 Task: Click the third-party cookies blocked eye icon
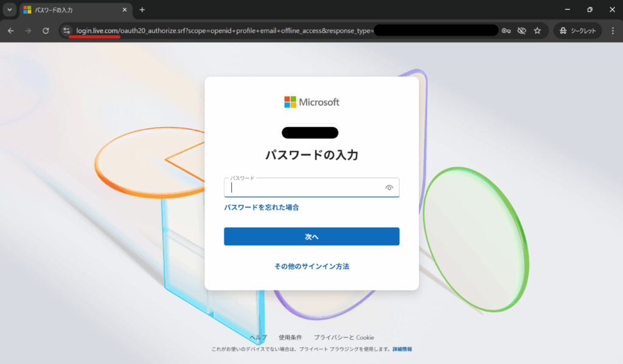pos(521,30)
